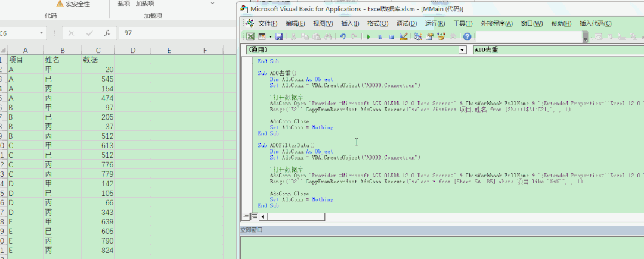Click the code window scroll-left arrow
This screenshot has width=644, height=259.
click(x=262, y=216)
